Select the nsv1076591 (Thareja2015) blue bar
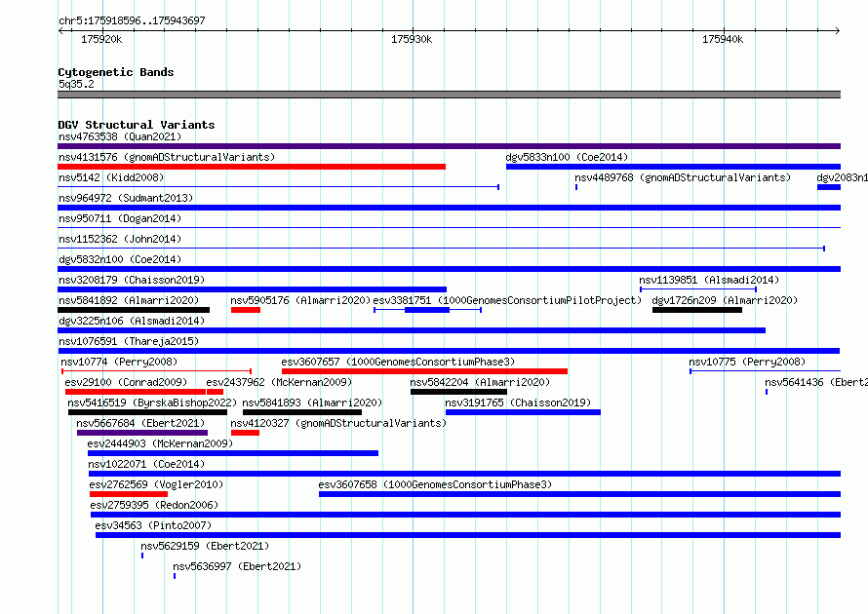The height and width of the screenshot is (614, 868). [449, 351]
